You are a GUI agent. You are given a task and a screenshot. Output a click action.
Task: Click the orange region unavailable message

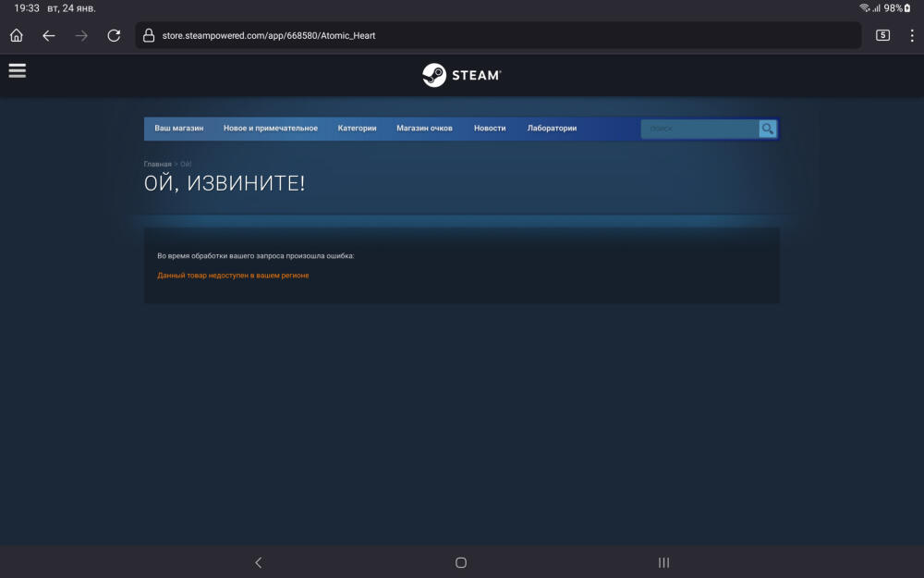(233, 276)
